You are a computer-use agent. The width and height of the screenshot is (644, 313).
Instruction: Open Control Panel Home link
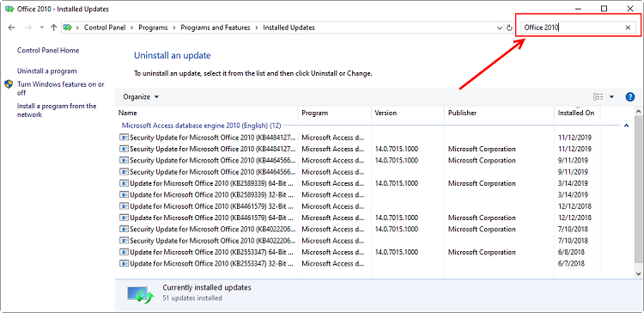coord(48,50)
